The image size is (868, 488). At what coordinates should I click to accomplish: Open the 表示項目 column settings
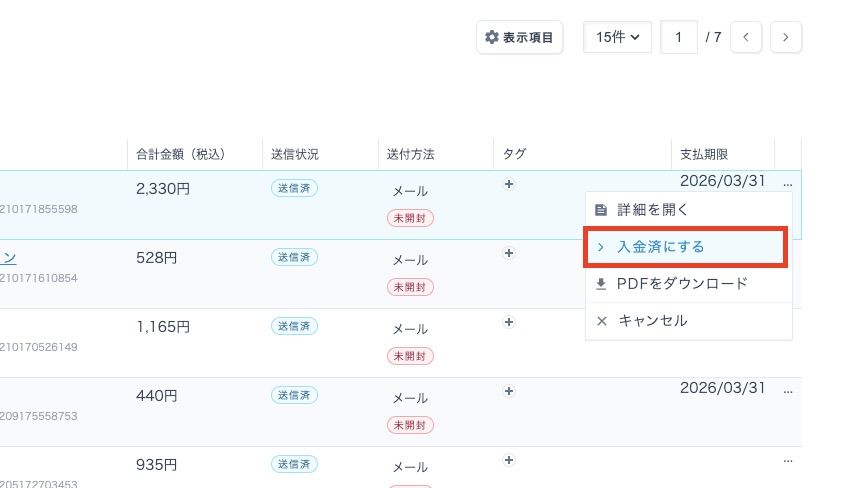(x=519, y=37)
